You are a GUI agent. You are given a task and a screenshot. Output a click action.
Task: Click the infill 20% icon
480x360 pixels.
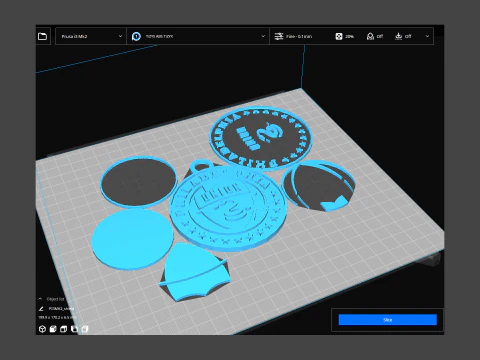coord(339,36)
